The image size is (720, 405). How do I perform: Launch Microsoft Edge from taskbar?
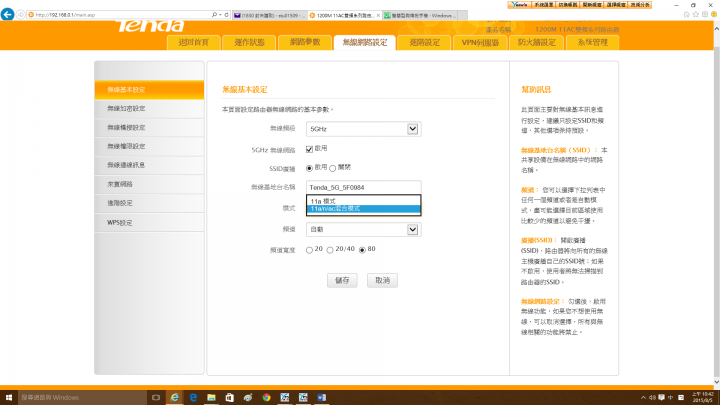(x=193, y=397)
